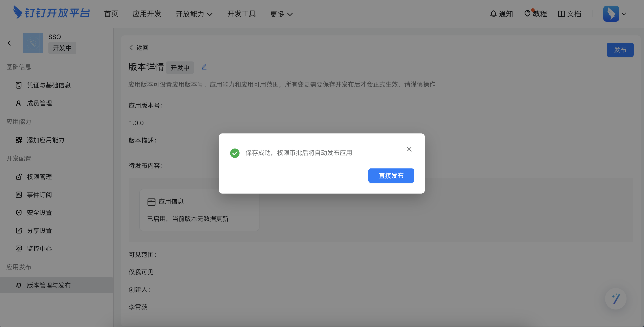Click the 监控中心 monitor icon

pos(19,249)
